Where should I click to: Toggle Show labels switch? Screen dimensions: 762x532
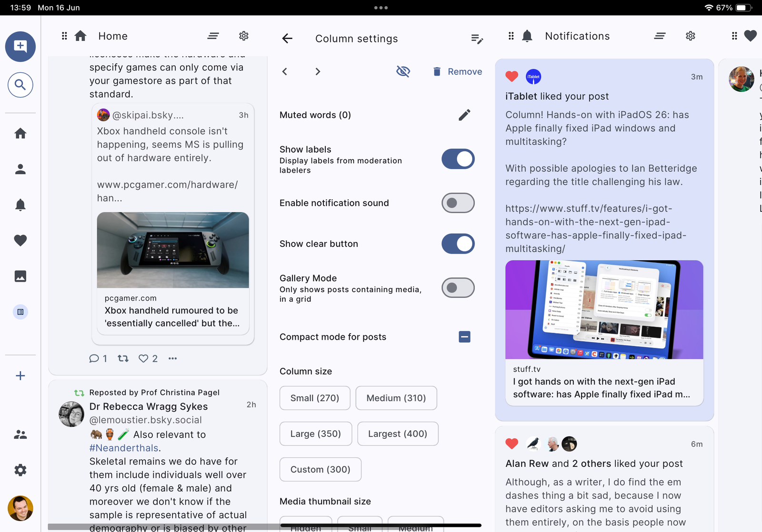pyautogui.click(x=458, y=159)
